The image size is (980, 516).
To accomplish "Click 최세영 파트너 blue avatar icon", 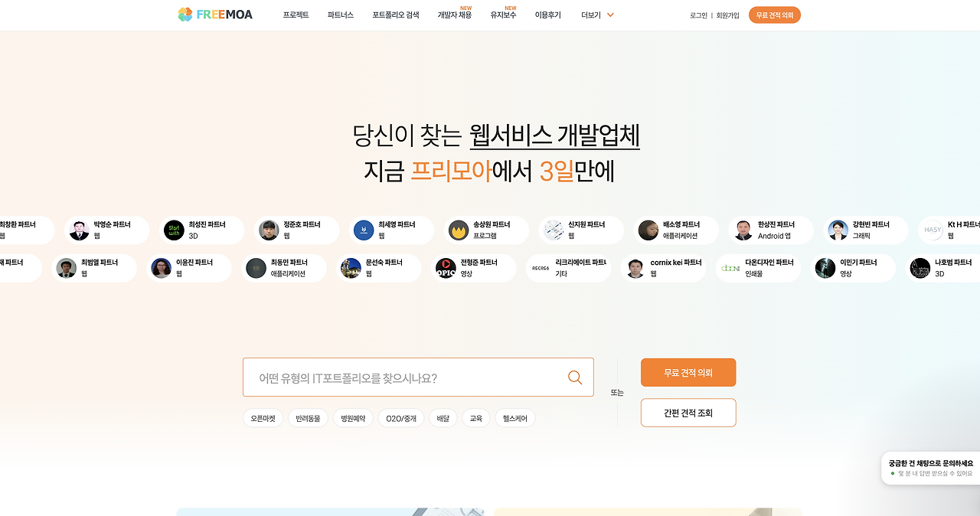I will [363, 230].
